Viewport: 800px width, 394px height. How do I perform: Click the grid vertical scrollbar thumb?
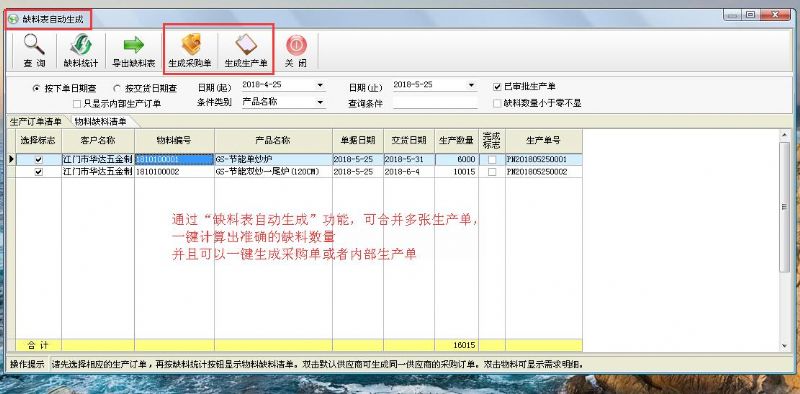[785, 207]
